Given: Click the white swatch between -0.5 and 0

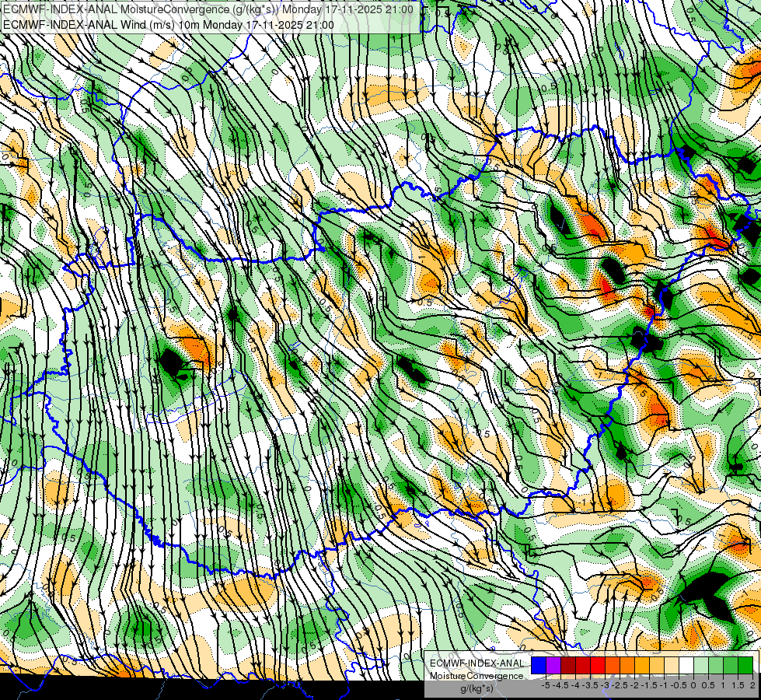Looking at the screenshot, I should (686, 666).
